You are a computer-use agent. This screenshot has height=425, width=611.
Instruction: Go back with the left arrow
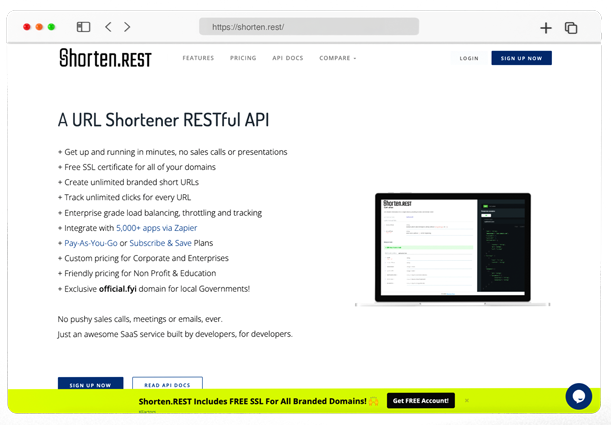point(108,27)
